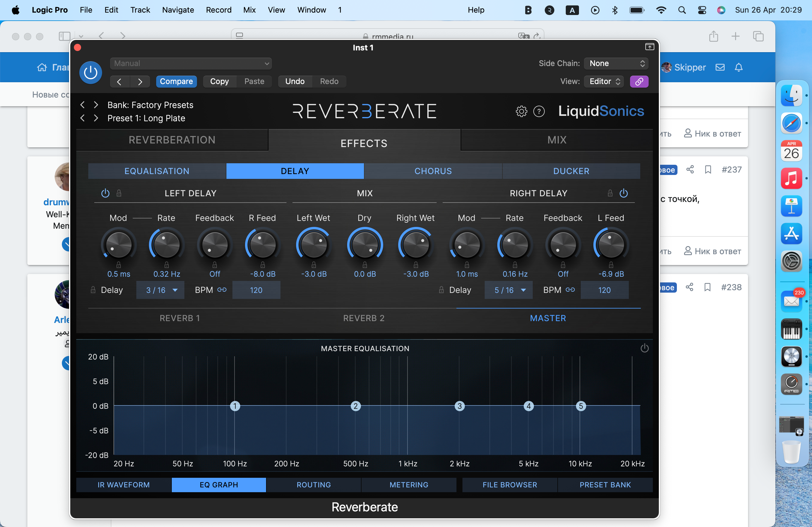Open the left delay 3/16 dropdown
812x527 pixels.
160,290
